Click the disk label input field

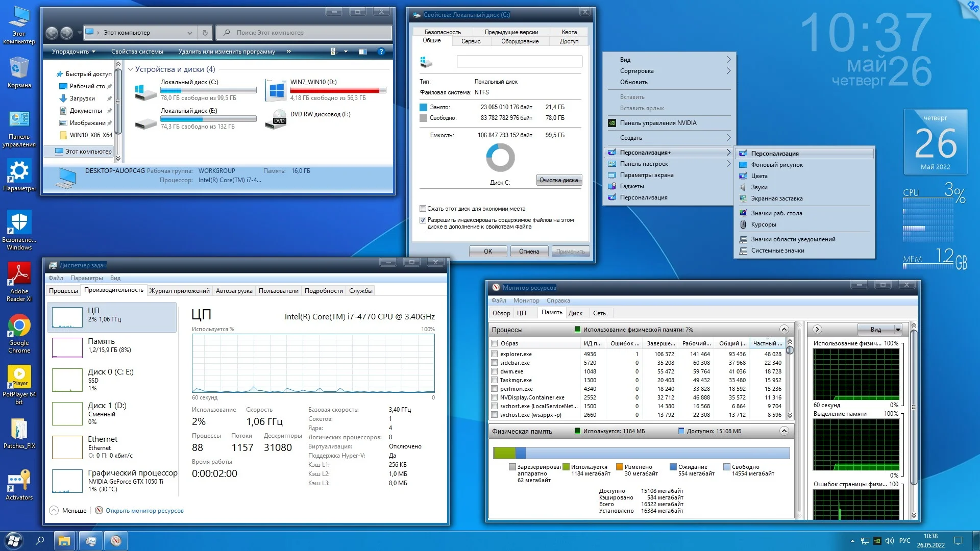(519, 62)
